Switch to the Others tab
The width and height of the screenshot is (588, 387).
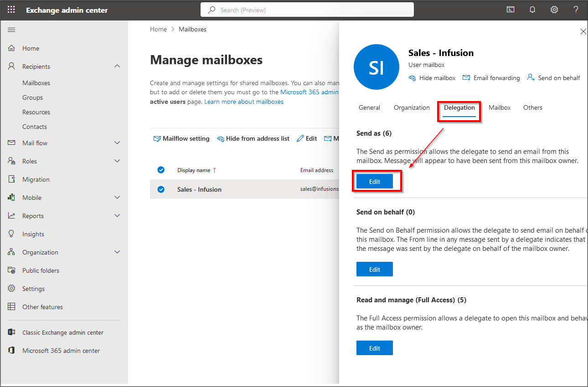coord(533,108)
